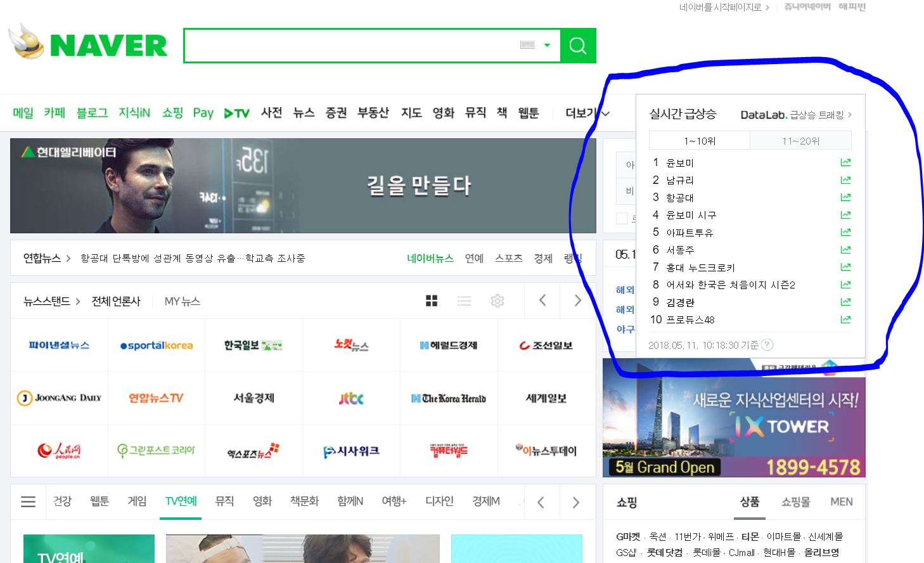Open trend chart icon for 항공대
This screenshot has width=924, height=563.
[845, 197]
